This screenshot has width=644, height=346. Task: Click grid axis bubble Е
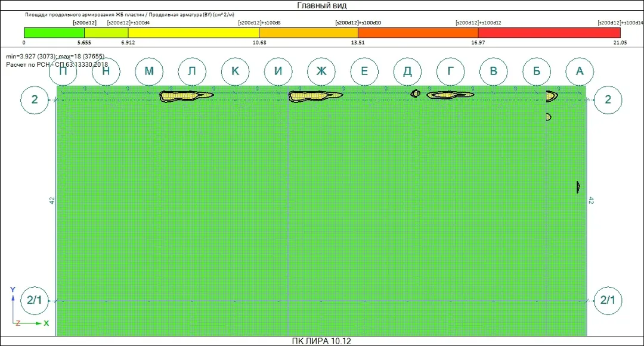coord(364,71)
